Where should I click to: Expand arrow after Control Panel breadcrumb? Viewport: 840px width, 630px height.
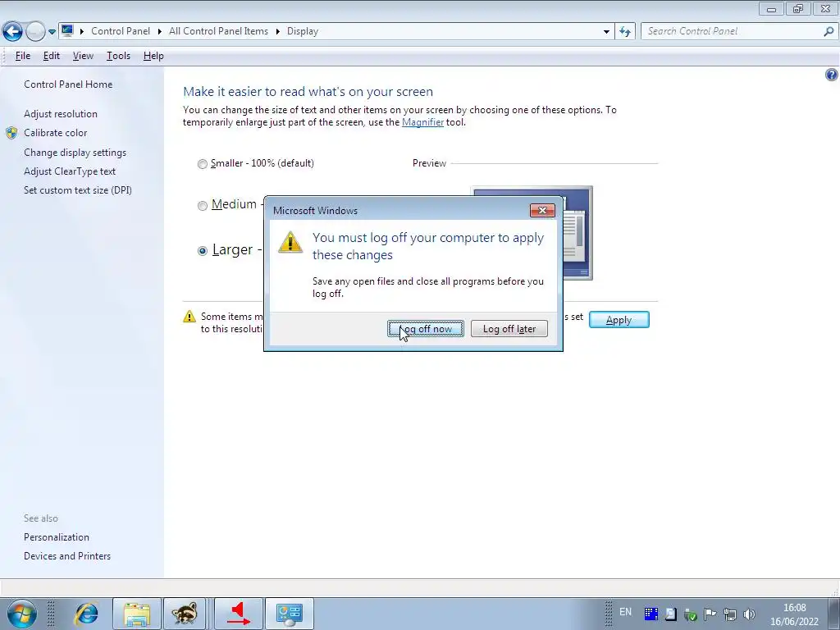160,31
